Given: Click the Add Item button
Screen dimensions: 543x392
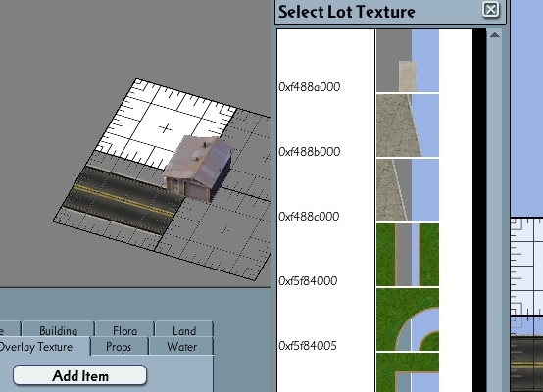Looking at the screenshot, I should [80, 375].
